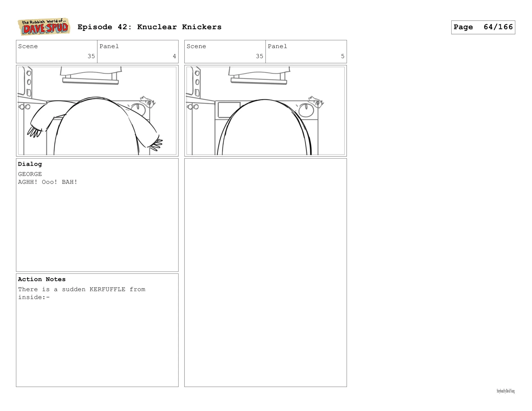Click the Storyboard by David Young credit
This screenshot has width=532, height=411.
coord(505,391)
